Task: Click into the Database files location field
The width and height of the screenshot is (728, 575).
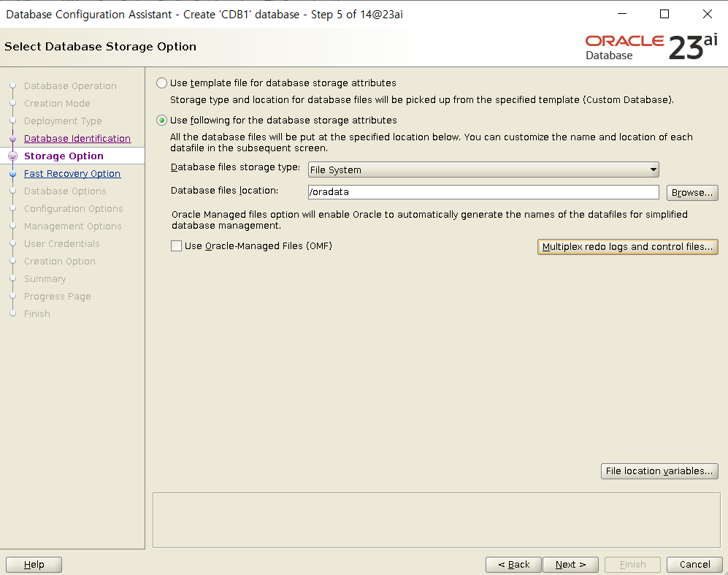Action: 483,192
